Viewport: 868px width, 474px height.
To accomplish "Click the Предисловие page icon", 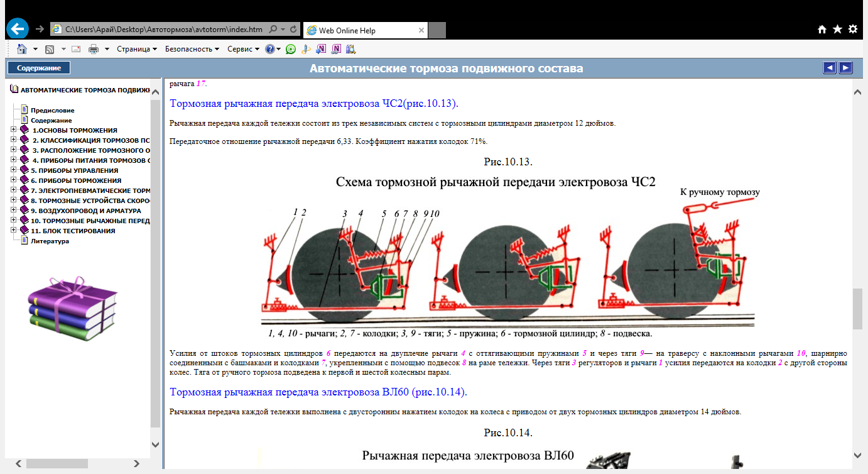I will pyautogui.click(x=25, y=110).
